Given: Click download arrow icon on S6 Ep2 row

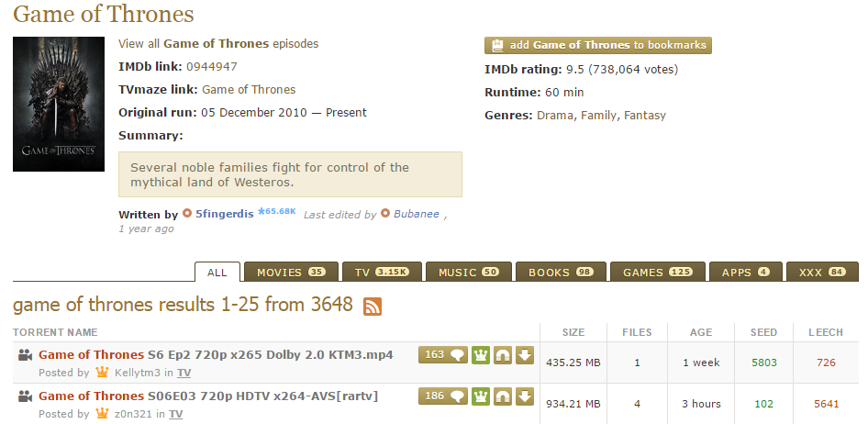Looking at the screenshot, I should pyautogui.click(x=524, y=355).
